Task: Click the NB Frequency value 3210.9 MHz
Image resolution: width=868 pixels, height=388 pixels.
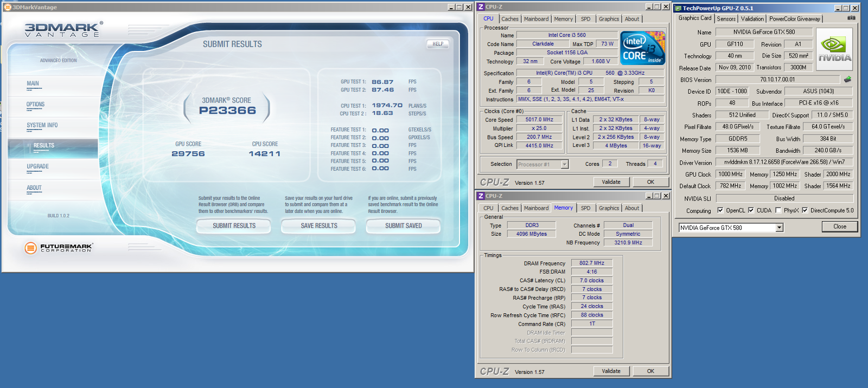Action: 628,243
